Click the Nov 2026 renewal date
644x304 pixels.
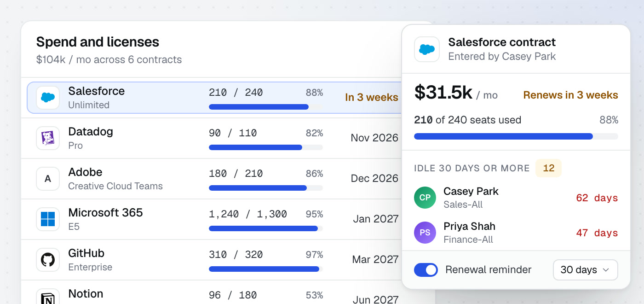click(374, 138)
